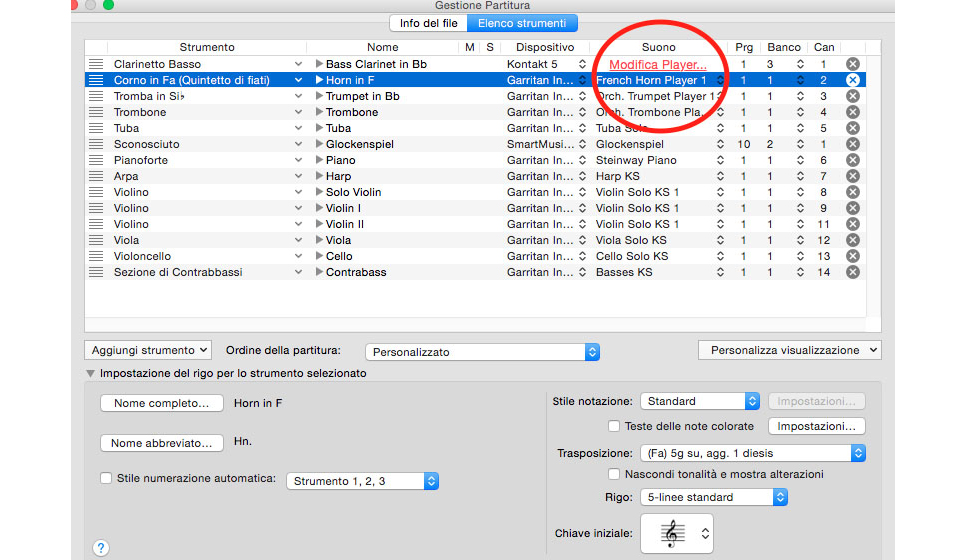Check Nascondi tonalità e mostra alterazioni
This screenshot has height=560, width=967.
pyautogui.click(x=615, y=474)
